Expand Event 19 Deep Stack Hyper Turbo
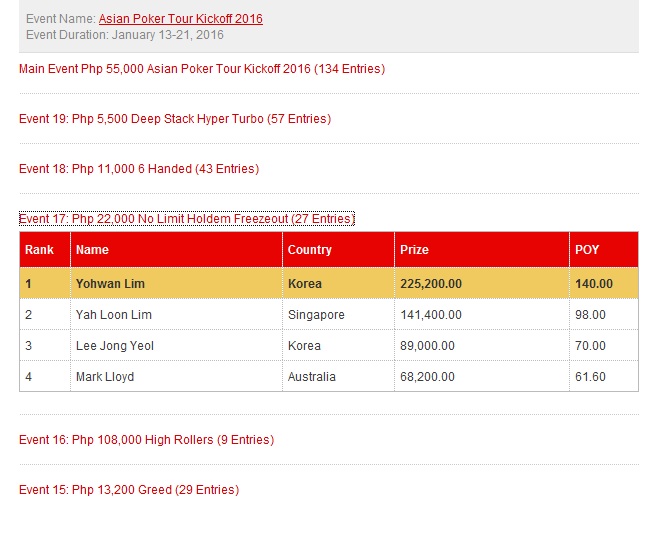This screenshot has width=653, height=538. (x=175, y=119)
